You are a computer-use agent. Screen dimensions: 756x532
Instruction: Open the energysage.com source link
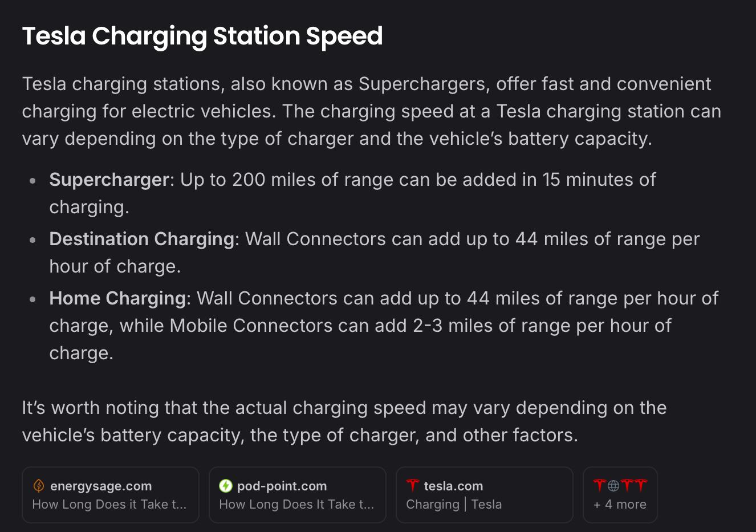tap(111, 495)
